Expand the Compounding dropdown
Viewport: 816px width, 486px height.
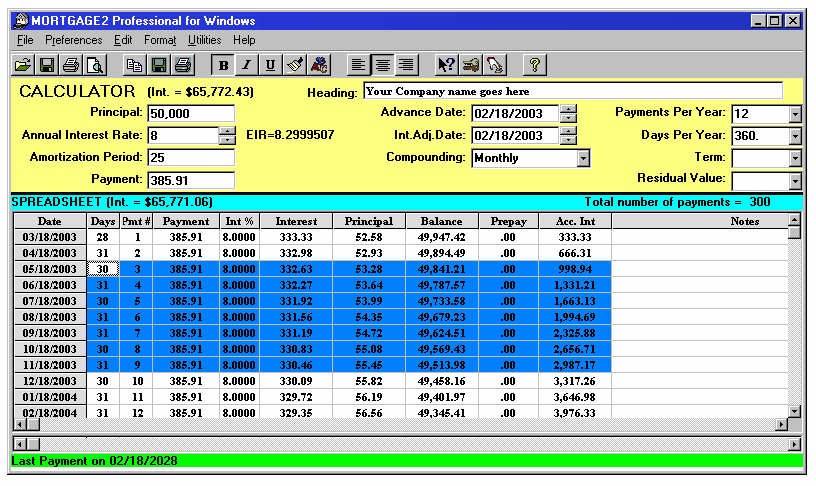point(583,158)
